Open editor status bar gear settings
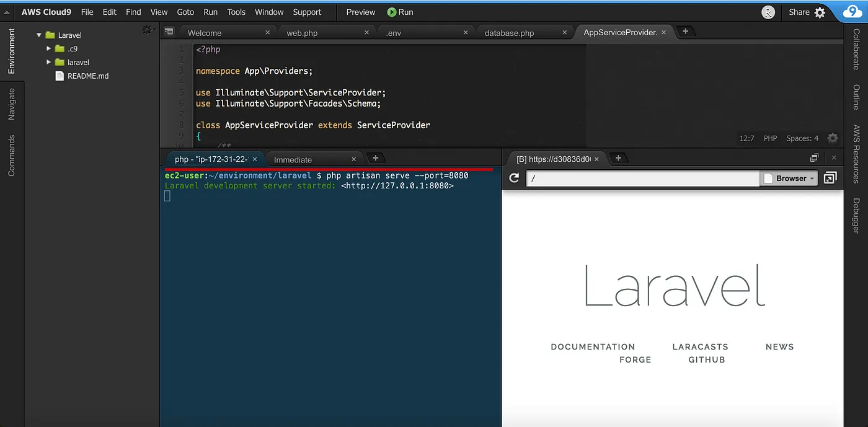The height and width of the screenshot is (427, 868). pos(833,138)
